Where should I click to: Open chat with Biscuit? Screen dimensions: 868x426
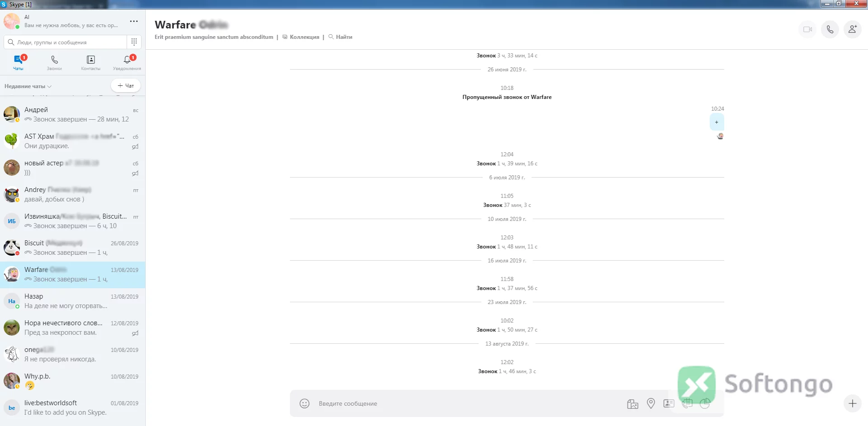[x=72, y=248]
